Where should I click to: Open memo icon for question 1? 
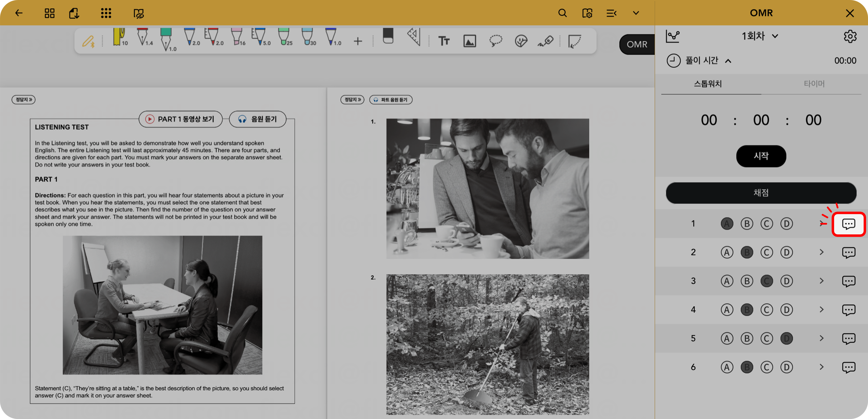(849, 224)
